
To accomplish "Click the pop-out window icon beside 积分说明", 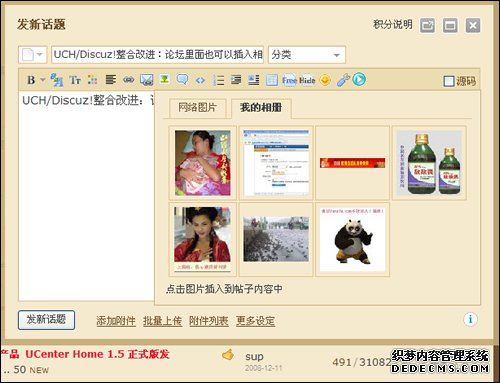I will click(427, 25).
